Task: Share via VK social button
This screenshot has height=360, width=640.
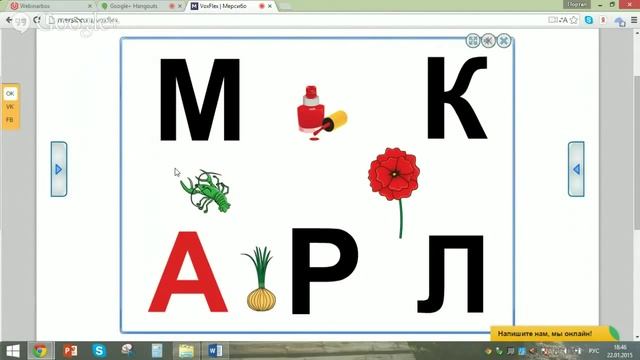Action: (10, 107)
